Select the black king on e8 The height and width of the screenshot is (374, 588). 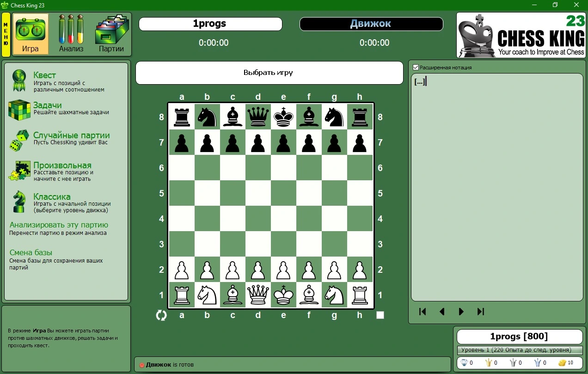pos(283,117)
